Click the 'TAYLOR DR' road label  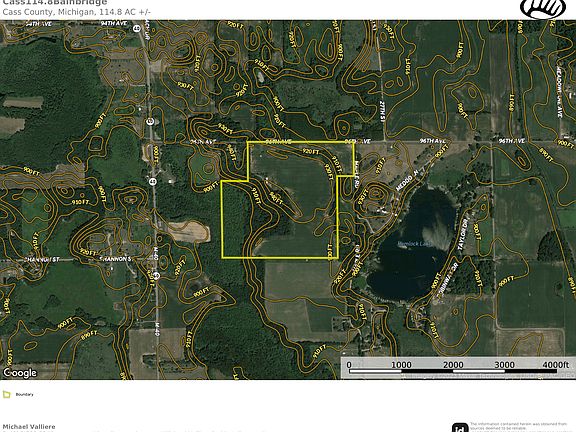[x=463, y=234]
